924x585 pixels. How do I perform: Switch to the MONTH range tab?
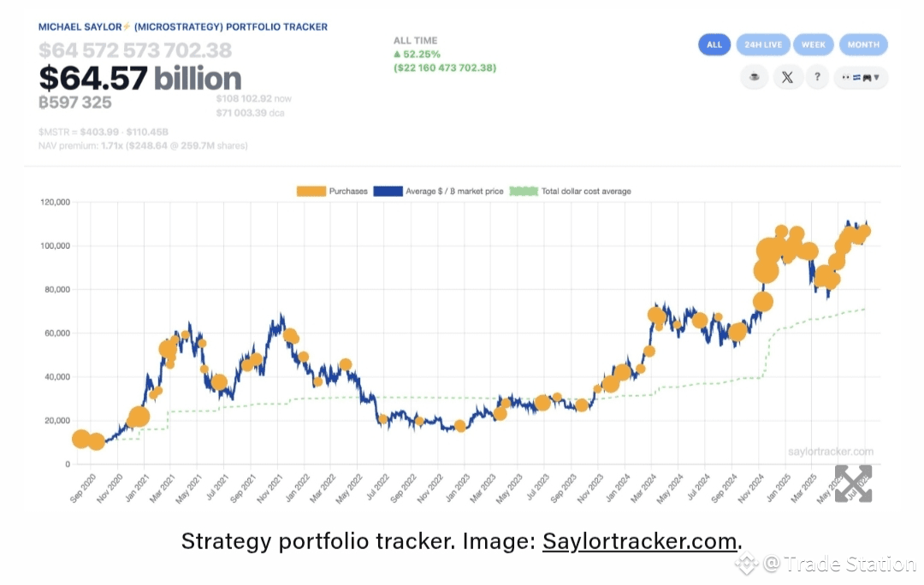click(863, 44)
